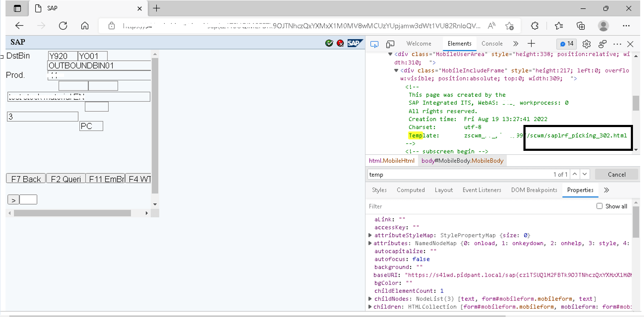Open the Computed tab
Screen dimensions: 644x317
(411, 190)
